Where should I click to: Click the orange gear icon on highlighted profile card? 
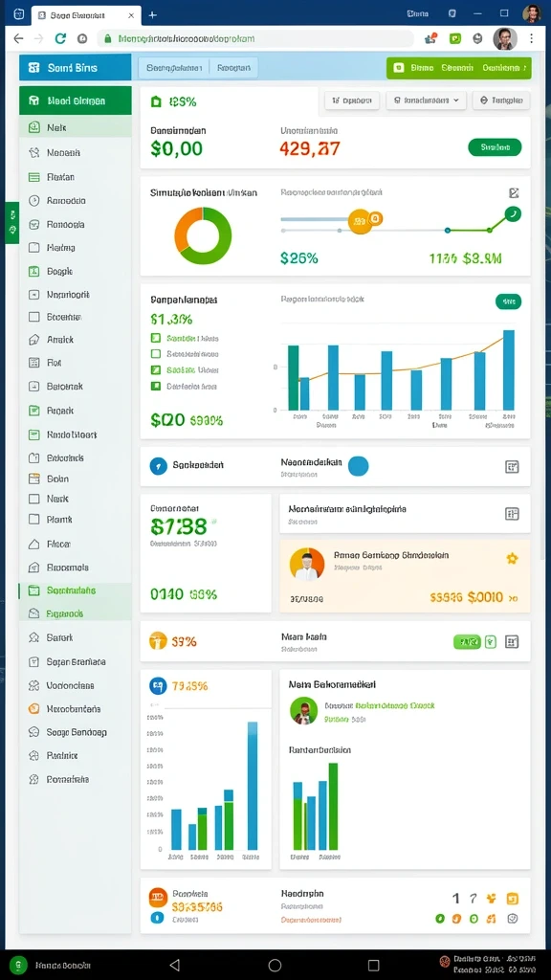(513, 558)
